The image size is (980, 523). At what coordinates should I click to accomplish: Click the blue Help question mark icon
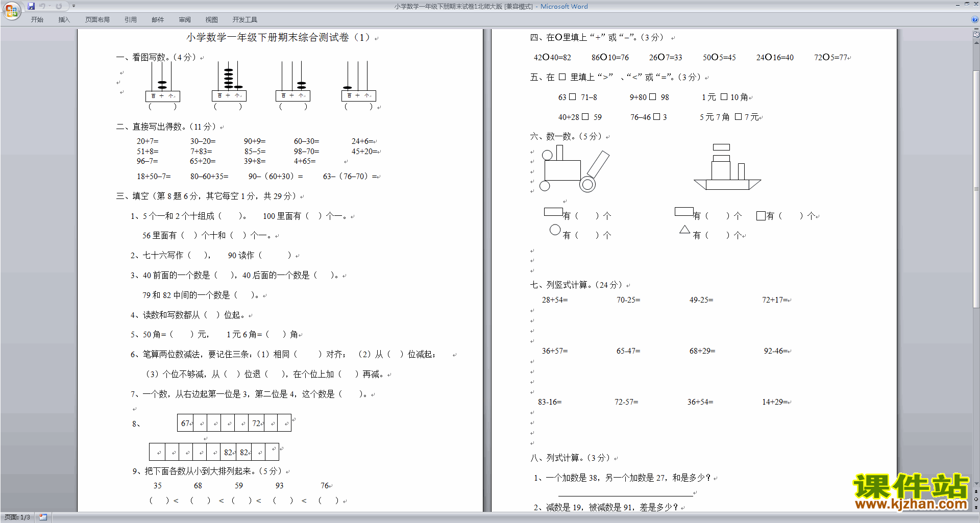[974, 19]
